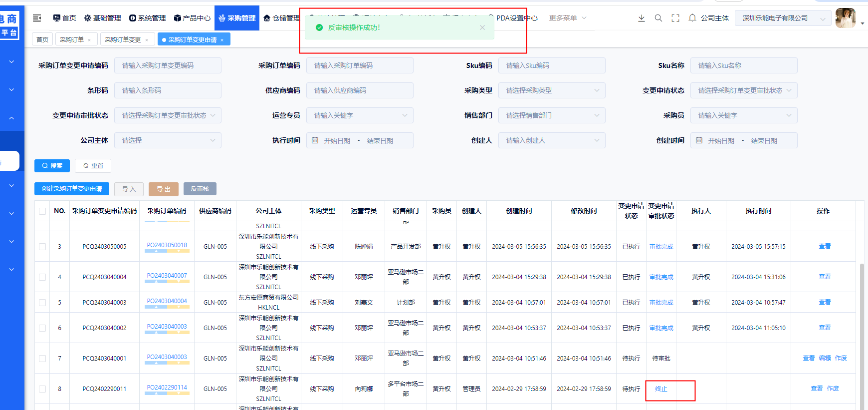Open 产品中心 menu

click(x=192, y=18)
